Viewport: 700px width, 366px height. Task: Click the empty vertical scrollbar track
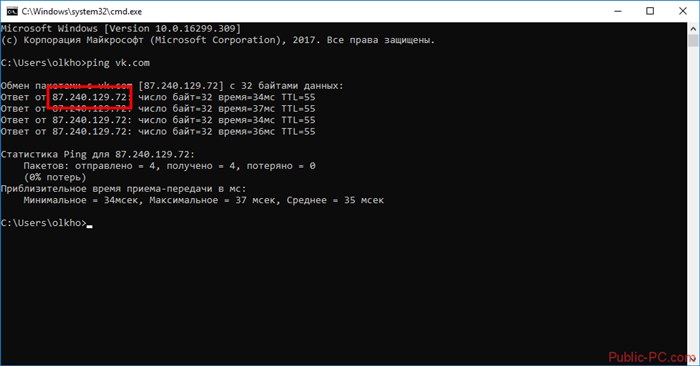(x=693, y=200)
